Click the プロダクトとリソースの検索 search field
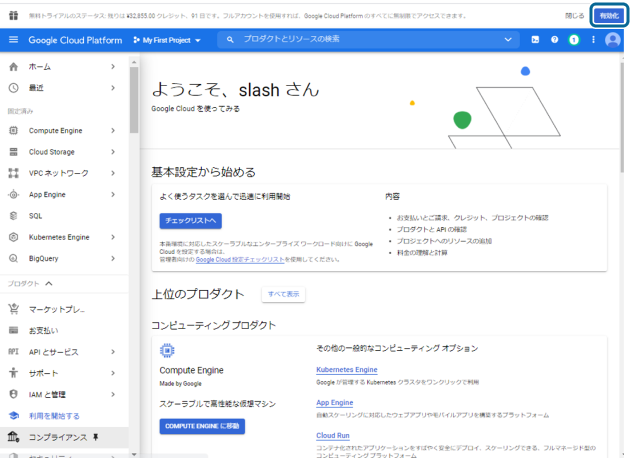The width and height of the screenshot is (630, 458). (360, 40)
